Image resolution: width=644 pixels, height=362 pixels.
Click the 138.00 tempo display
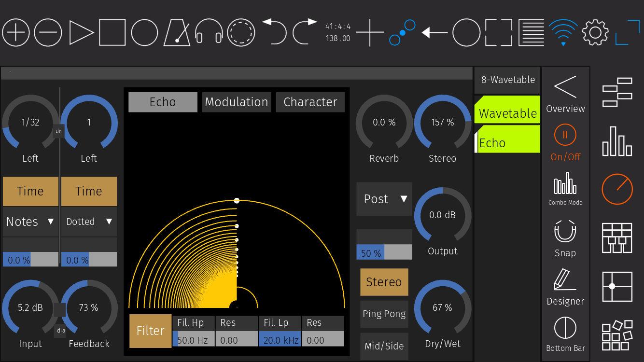(x=338, y=39)
